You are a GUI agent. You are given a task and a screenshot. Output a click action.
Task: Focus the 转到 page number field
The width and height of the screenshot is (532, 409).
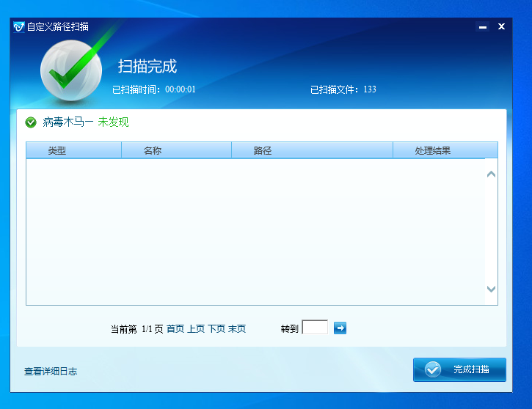tap(315, 328)
